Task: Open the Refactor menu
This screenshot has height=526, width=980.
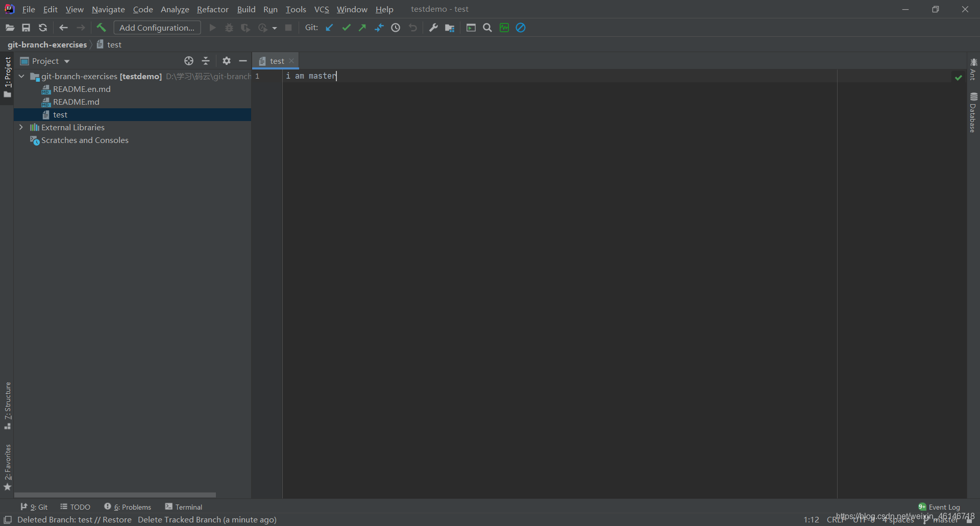Action: 213,9
